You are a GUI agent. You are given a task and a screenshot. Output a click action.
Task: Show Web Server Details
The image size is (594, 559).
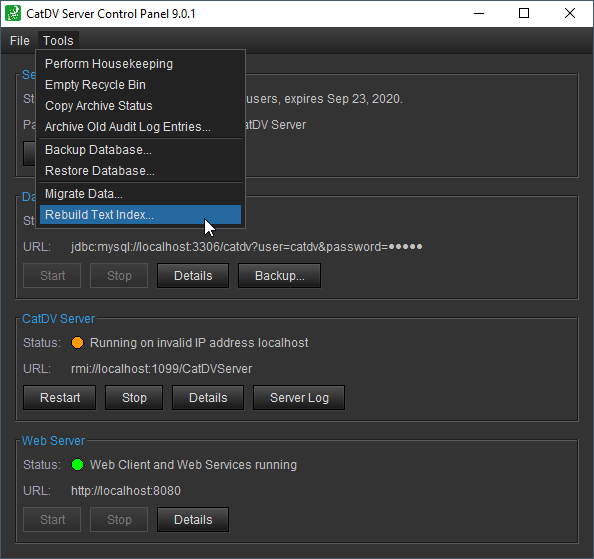click(193, 520)
